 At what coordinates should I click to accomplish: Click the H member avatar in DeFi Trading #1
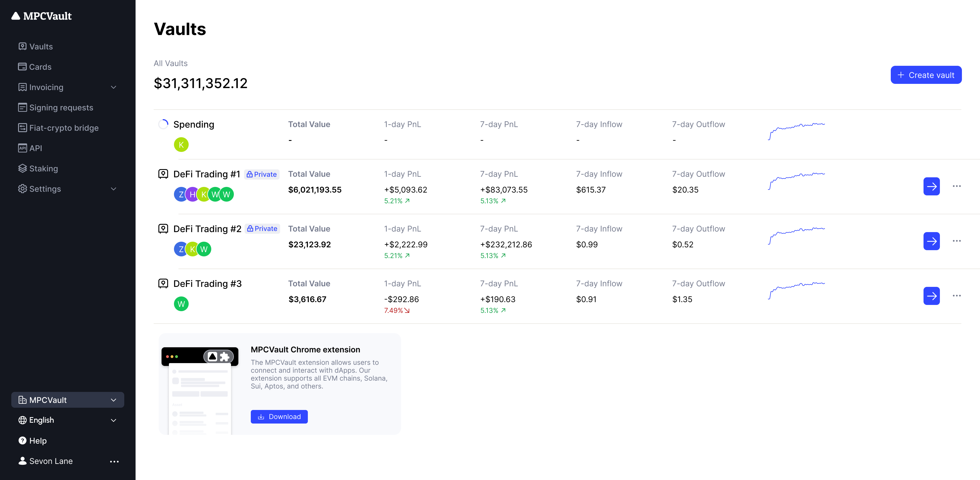(192, 194)
